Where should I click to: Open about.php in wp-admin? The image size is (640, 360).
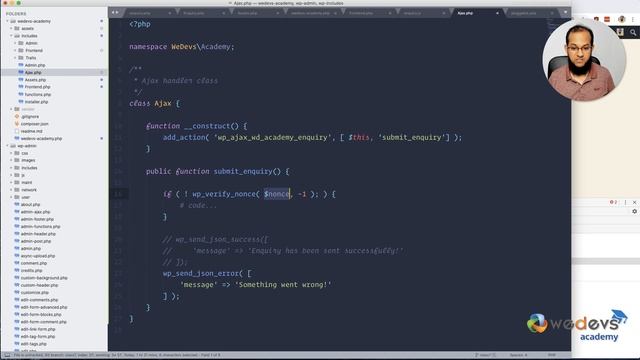[x=30, y=204]
